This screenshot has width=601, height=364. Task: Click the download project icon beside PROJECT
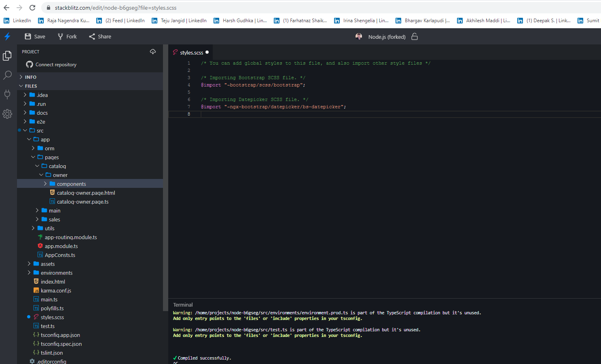point(153,51)
